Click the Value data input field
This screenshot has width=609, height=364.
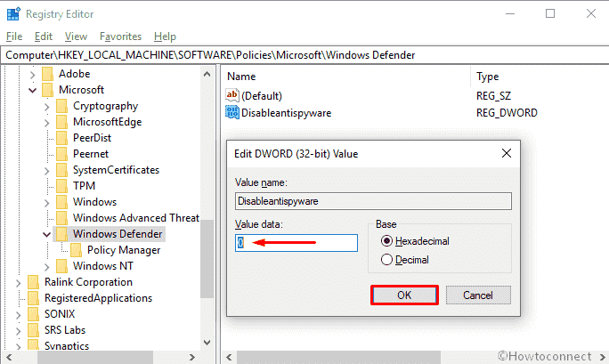point(296,243)
